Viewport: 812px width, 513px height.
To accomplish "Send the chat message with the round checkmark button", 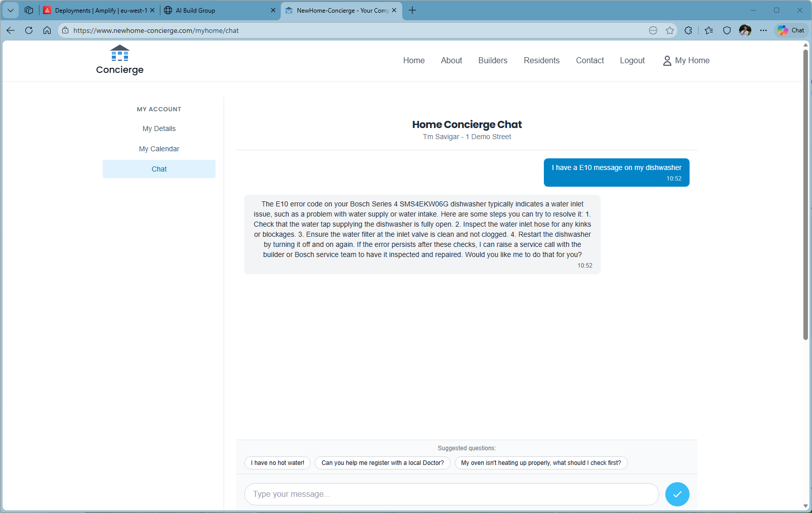I will (677, 494).
